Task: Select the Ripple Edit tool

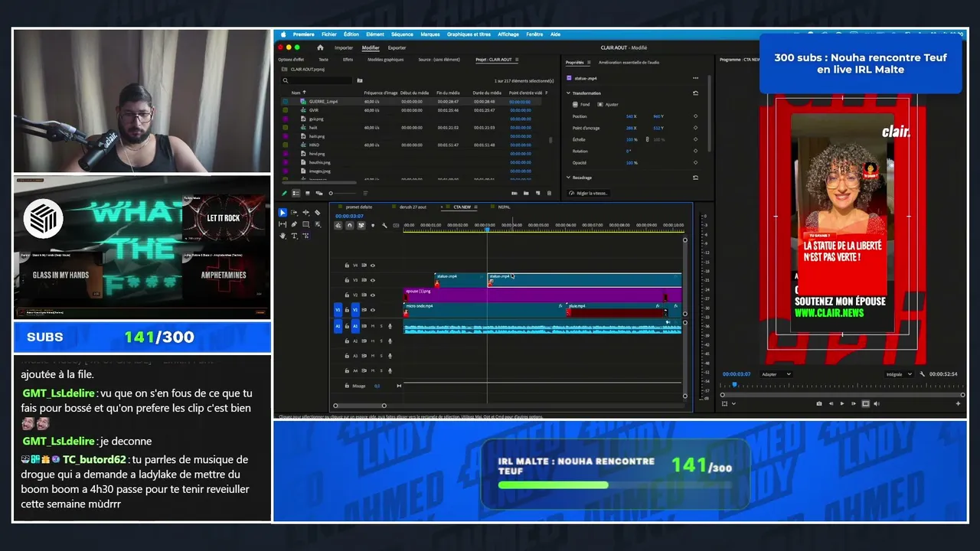Action: pos(305,213)
